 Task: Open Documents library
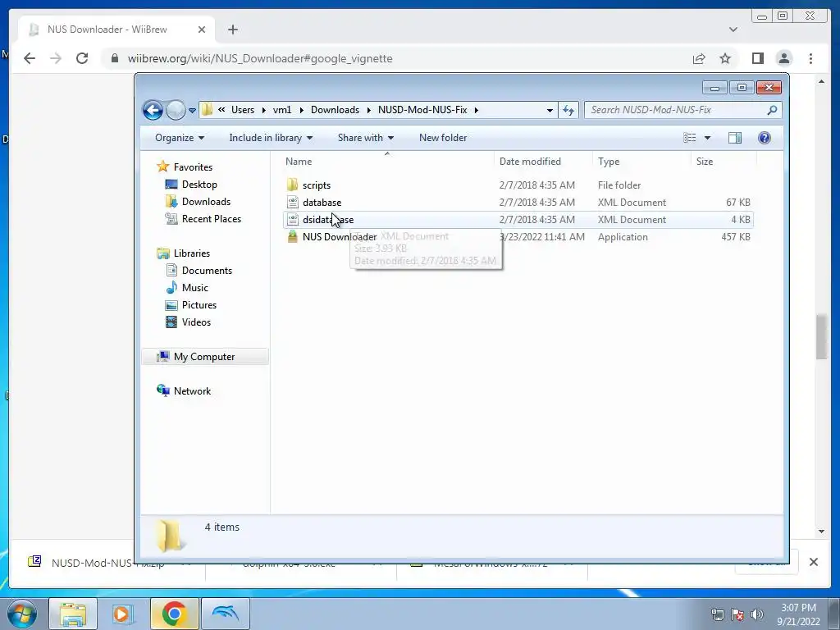[x=207, y=271]
